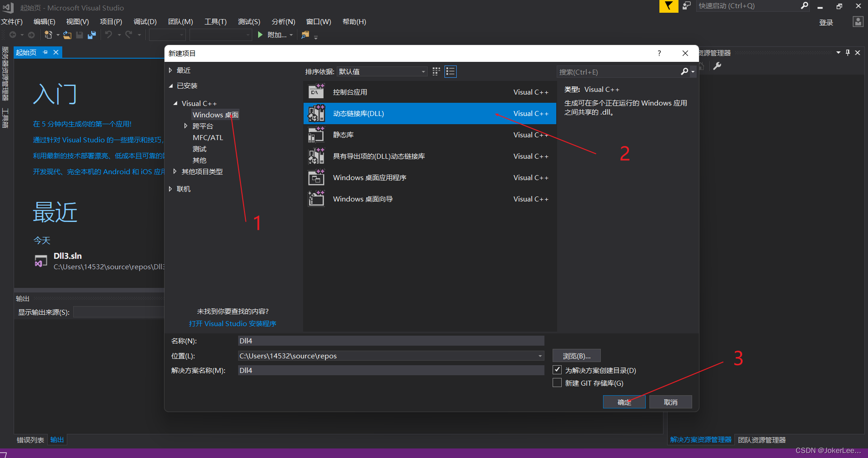Click the send feedback person icon
868x458 pixels.
click(687, 5)
